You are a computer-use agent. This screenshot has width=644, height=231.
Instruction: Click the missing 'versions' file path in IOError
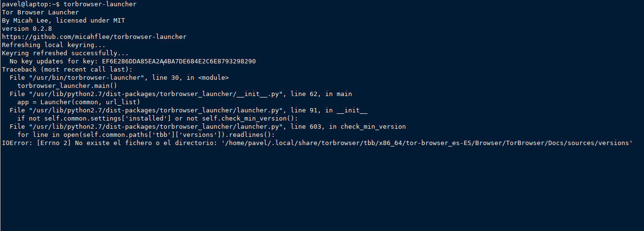click(x=427, y=143)
